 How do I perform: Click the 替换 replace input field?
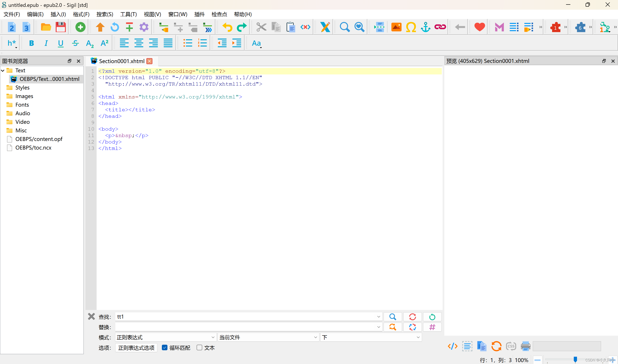[x=245, y=327]
